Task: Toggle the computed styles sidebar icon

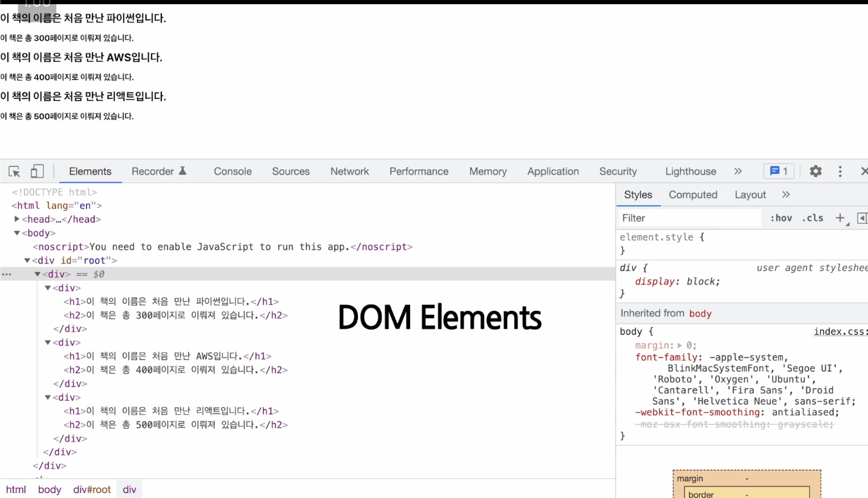Action: pos(862,218)
